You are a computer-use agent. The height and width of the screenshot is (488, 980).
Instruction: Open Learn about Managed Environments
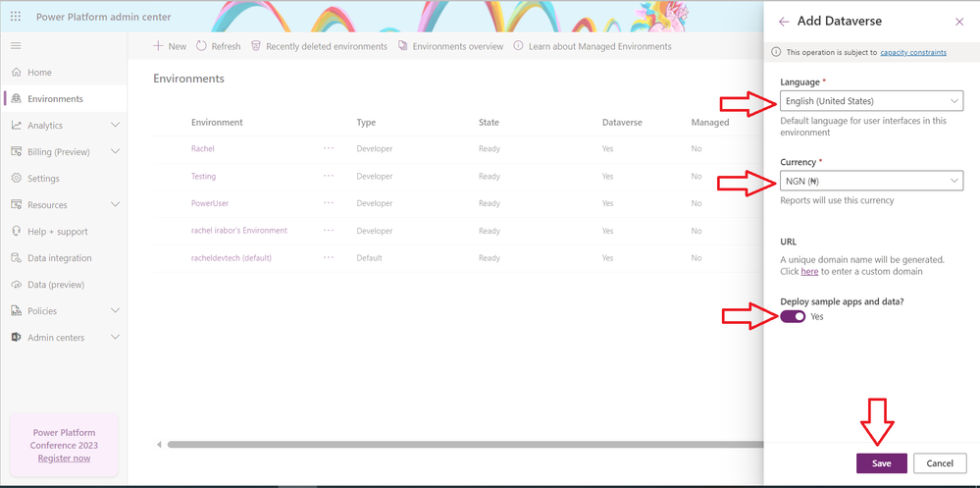[x=593, y=46]
